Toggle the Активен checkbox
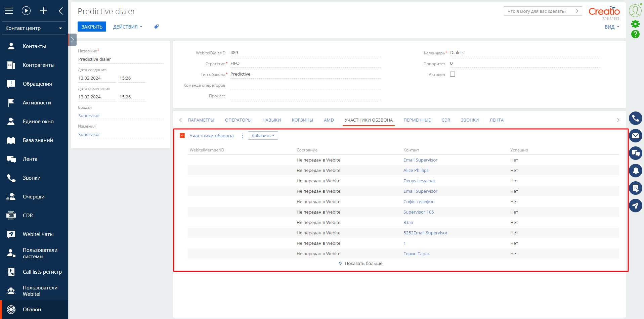Viewport: 644px width, 319px height. click(453, 74)
